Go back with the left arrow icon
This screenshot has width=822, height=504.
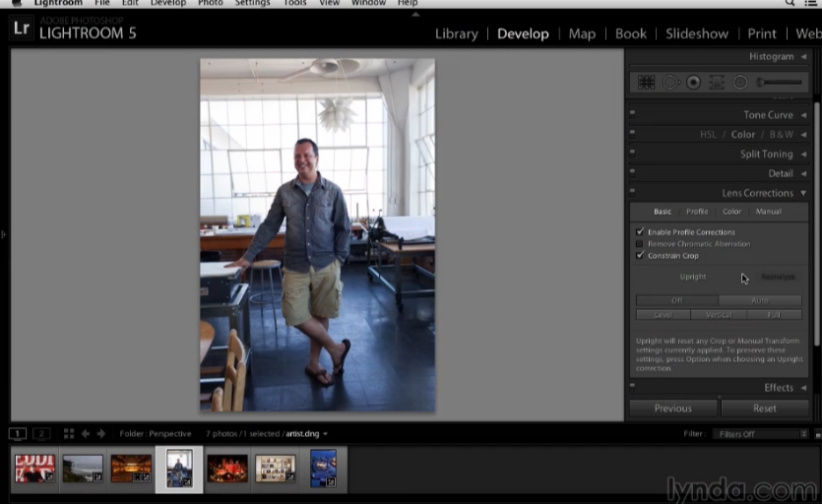pyautogui.click(x=86, y=434)
